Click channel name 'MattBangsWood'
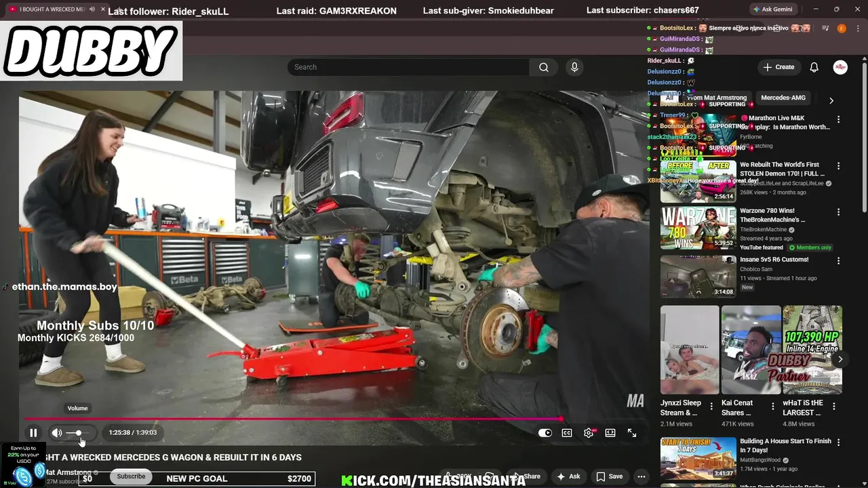868x488 pixels. [x=760, y=460]
